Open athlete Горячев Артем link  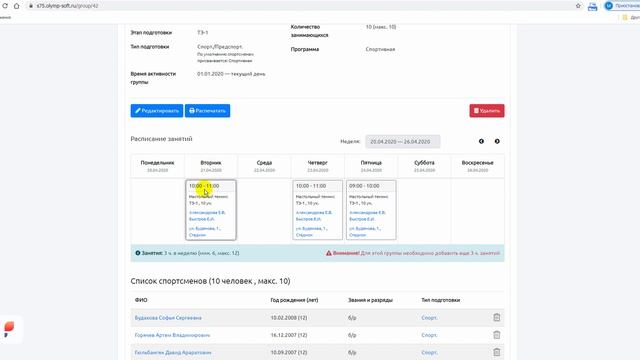coord(172,335)
